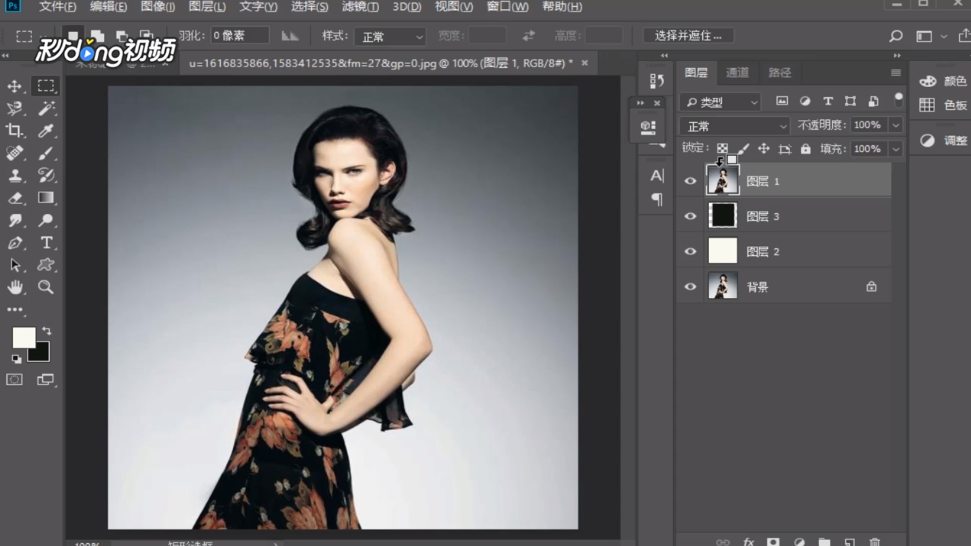
Task: Select the Zoom tool
Action: tap(45, 287)
